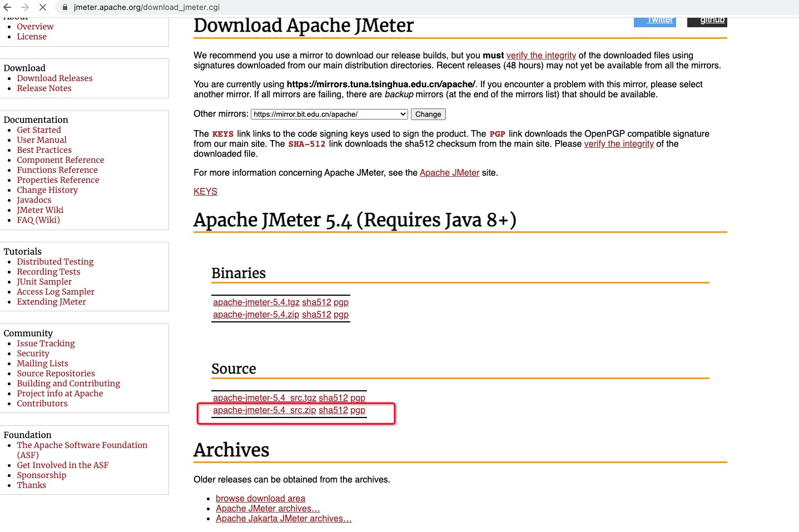
Task: Open Component Reference link
Action: tap(61, 160)
